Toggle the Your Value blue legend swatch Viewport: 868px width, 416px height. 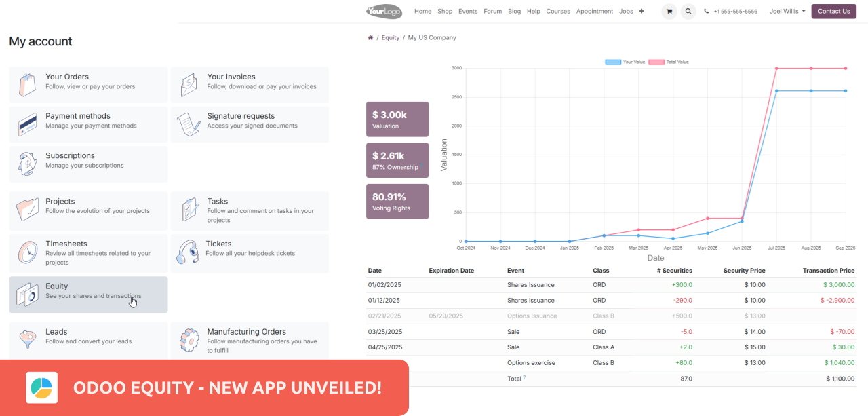point(613,62)
